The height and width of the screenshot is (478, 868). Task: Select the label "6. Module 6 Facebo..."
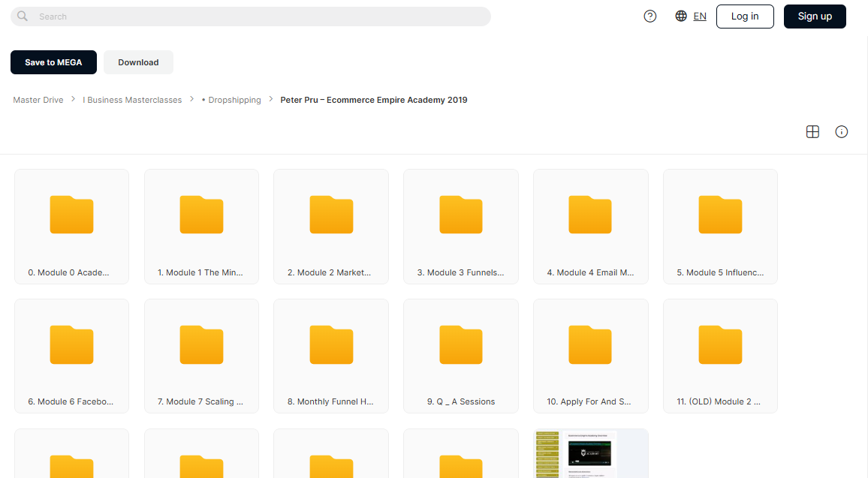71,401
